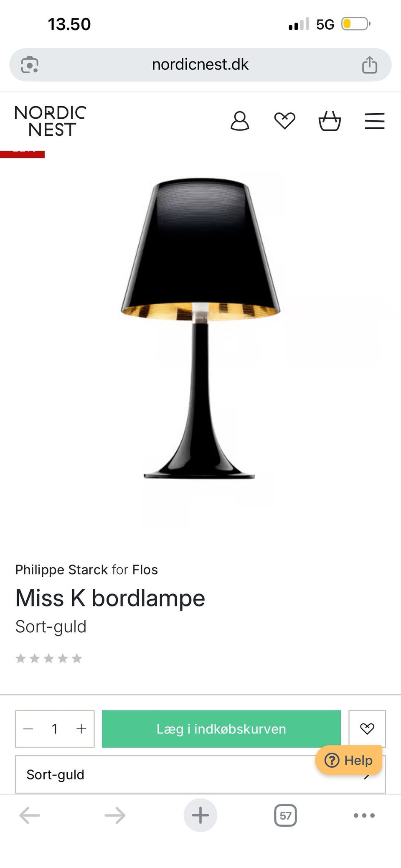Tap the Nordic Nest logo
The image size is (401, 868).
(x=51, y=121)
